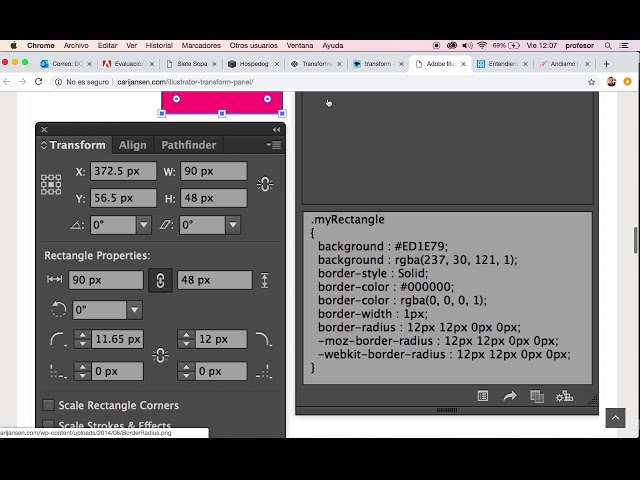640x480 pixels.
Task: Toggle the link corner radius values icon
Action: [x=160, y=355]
